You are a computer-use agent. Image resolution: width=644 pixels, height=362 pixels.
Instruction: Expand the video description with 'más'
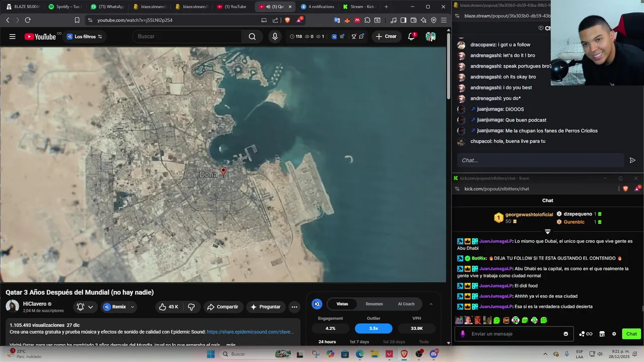point(231,345)
